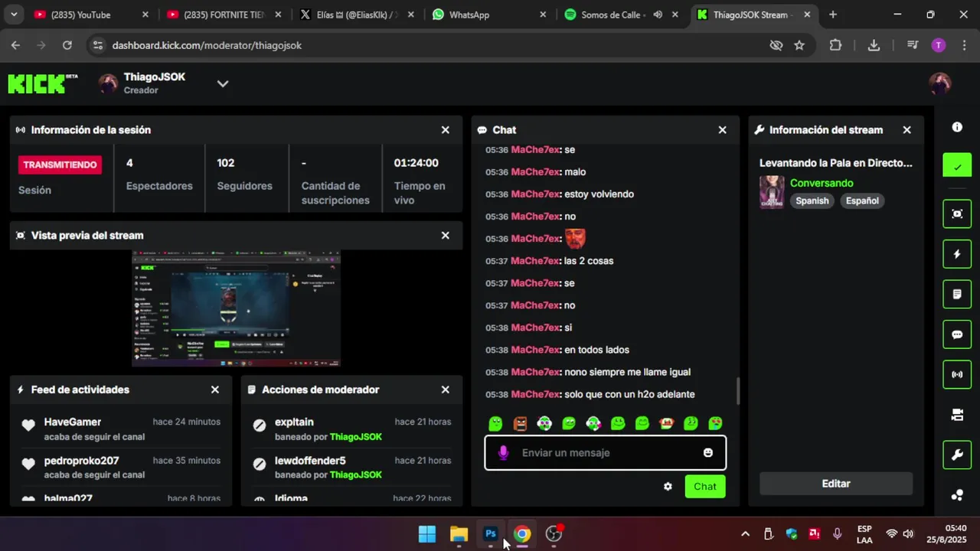Open Chrome downloads icon
The height and width of the screenshot is (551, 980).
click(x=874, y=45)
